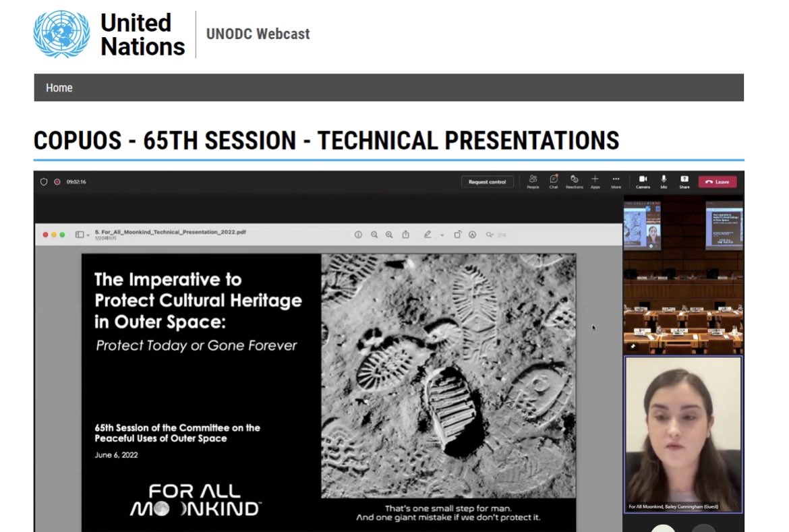This screenshot has width=789, height=532.
Task: Click the United Nations emblem logo
Action: tap(61, 34)
